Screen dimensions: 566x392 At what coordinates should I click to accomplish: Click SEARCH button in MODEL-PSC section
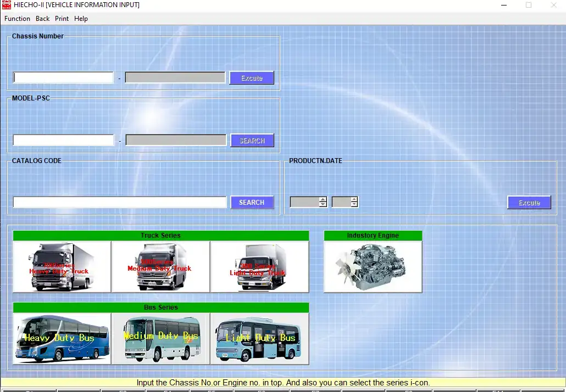252,141
